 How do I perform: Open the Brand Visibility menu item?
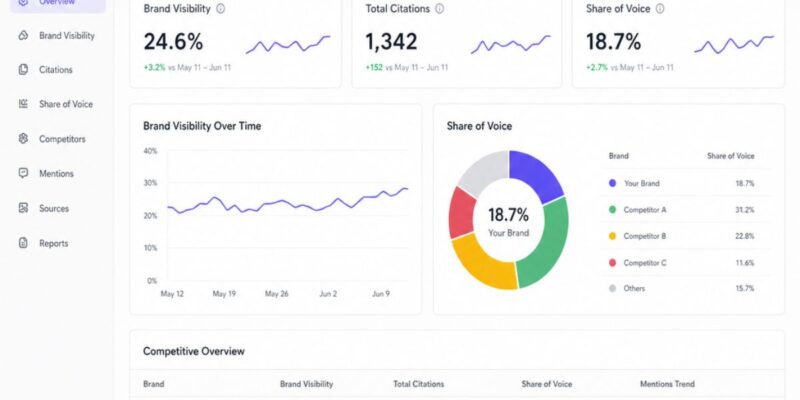[67, 36]
